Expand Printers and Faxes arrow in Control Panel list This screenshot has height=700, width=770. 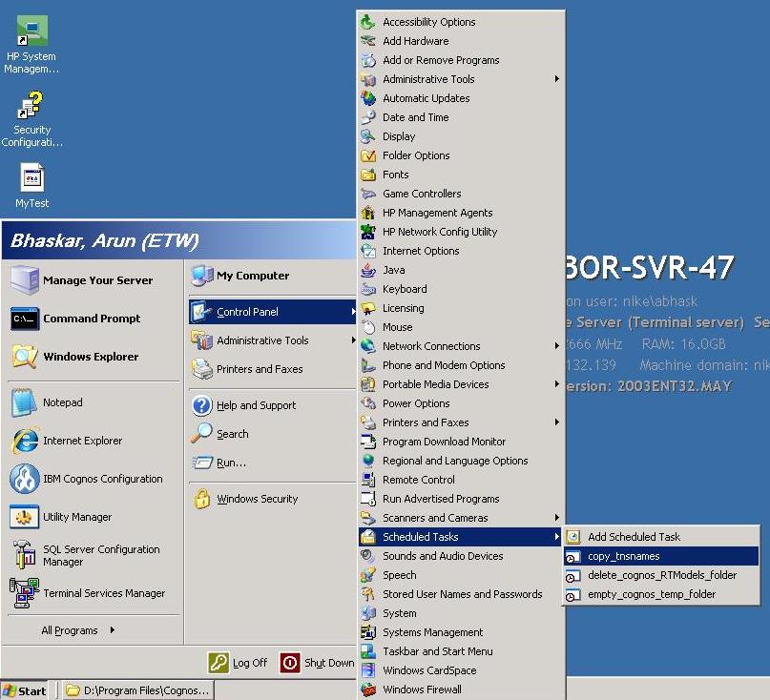click(x=557, y=422)
